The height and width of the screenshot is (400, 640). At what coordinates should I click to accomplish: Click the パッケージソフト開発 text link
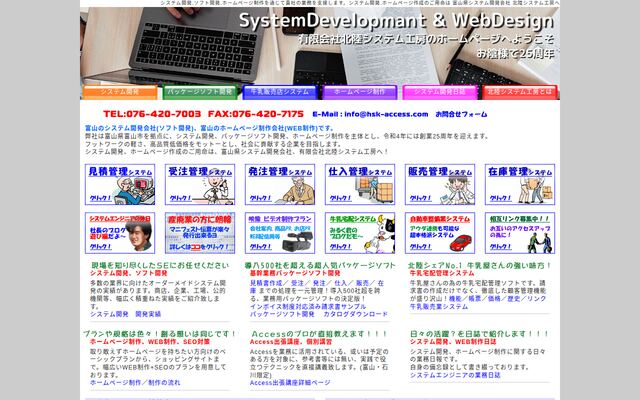click(282, 314)
